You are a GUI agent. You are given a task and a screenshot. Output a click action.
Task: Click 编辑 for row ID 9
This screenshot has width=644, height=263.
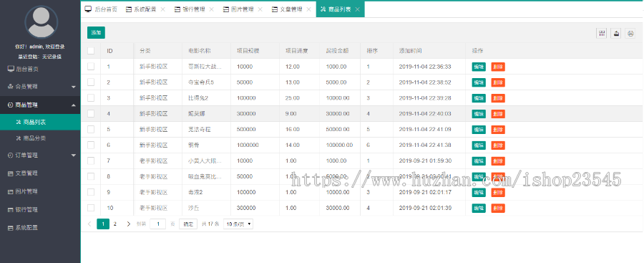coord(479,192)
